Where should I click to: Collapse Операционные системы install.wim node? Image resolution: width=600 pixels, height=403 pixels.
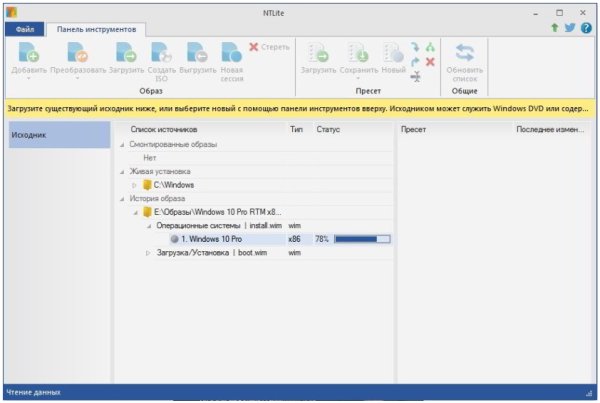pyautogui.click(x=149, y=226)
